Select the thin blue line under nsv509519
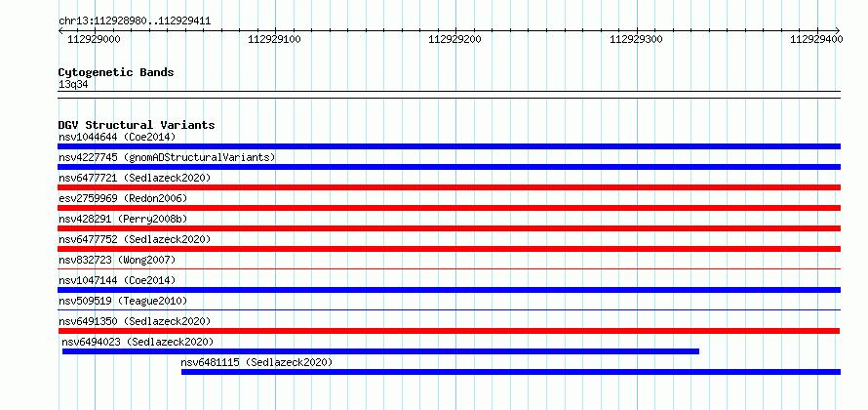This screenshot has height=410, width=868. click(x=449, y=310)
